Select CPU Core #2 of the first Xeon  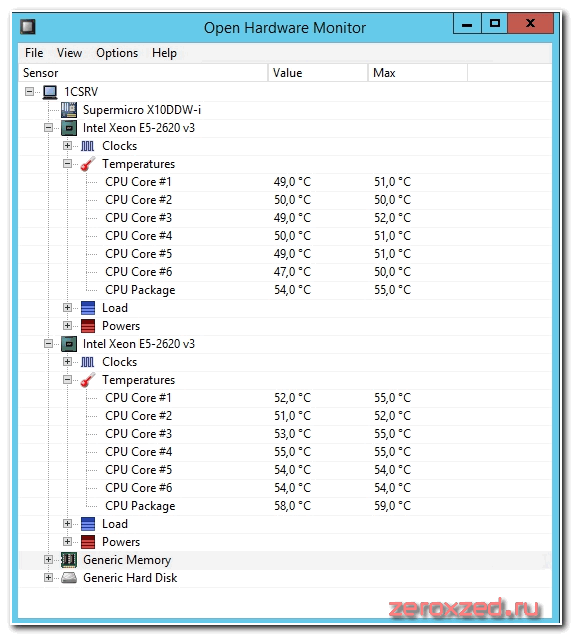pos(139,200)
